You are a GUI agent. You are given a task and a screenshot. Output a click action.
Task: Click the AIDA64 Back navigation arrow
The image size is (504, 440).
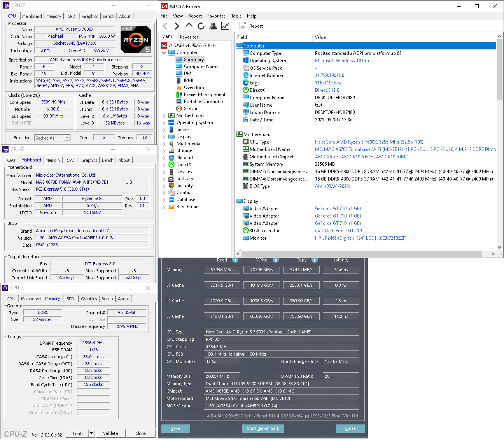pos(165,26)
